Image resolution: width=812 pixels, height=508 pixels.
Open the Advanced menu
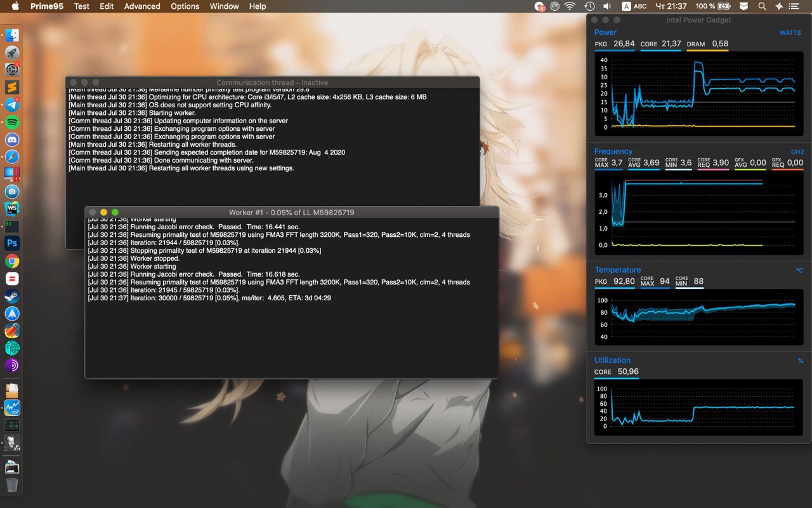tap(142, 6)
